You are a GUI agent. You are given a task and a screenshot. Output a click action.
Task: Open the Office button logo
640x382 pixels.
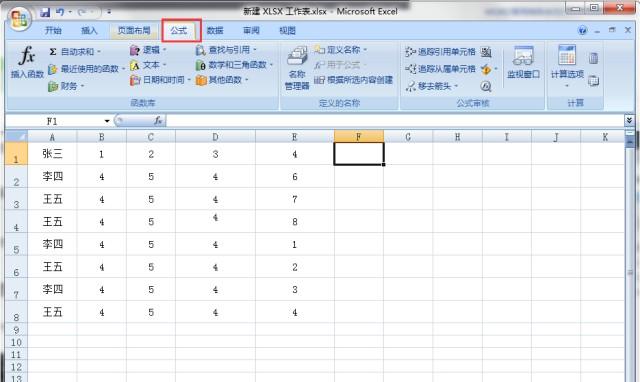(x=19, y=18)
